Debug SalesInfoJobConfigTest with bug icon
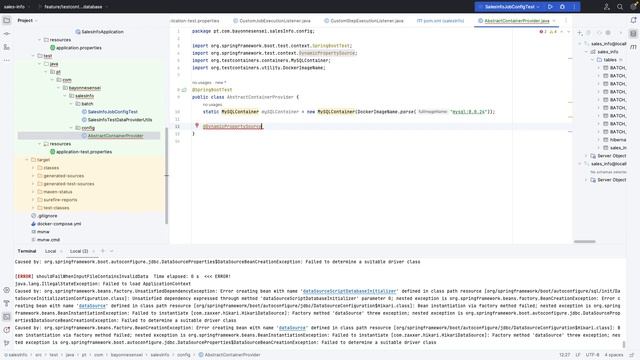This screenshot has height=360, width=640. (562, 7)
